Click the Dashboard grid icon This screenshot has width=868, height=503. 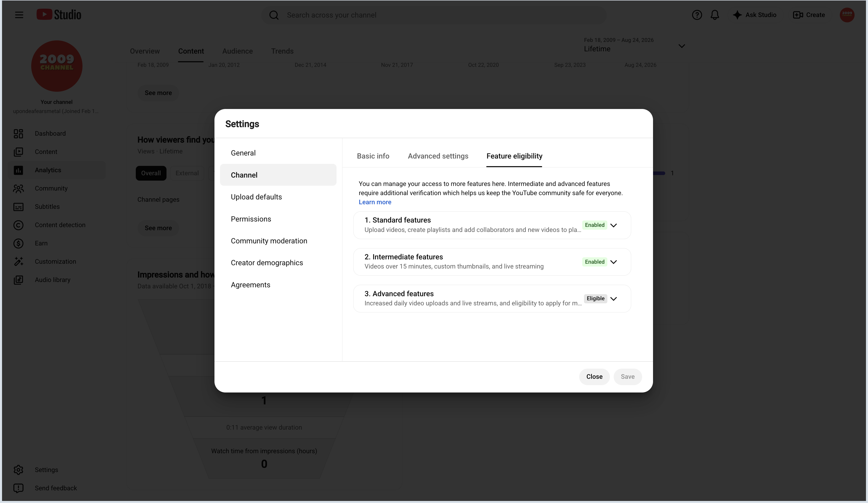tap(18, 133)
